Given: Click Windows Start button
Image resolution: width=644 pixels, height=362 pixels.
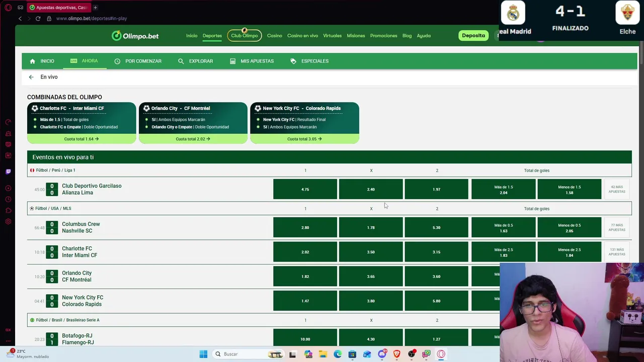Looking at the screenshot, I should [x=203, y=354].
